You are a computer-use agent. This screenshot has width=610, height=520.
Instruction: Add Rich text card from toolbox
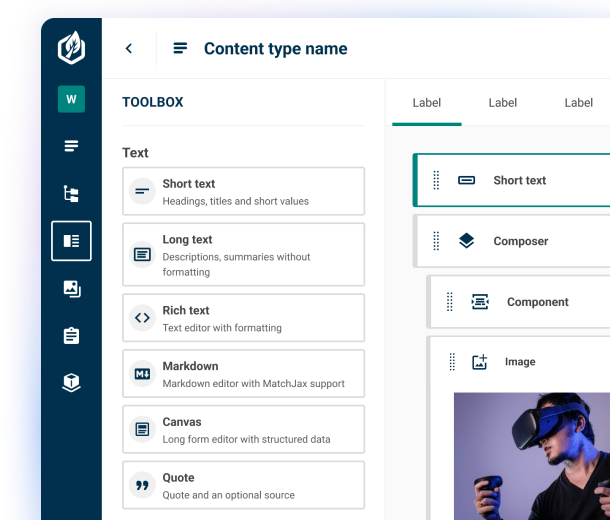click(244, 318)
